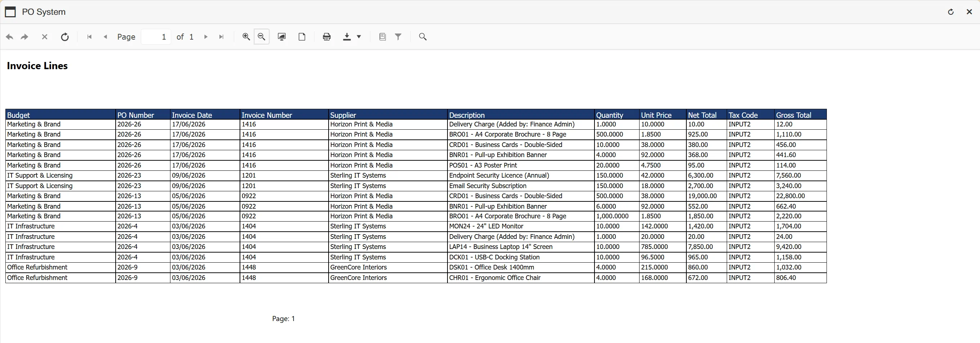Go to previous page icon

(105, 37)
